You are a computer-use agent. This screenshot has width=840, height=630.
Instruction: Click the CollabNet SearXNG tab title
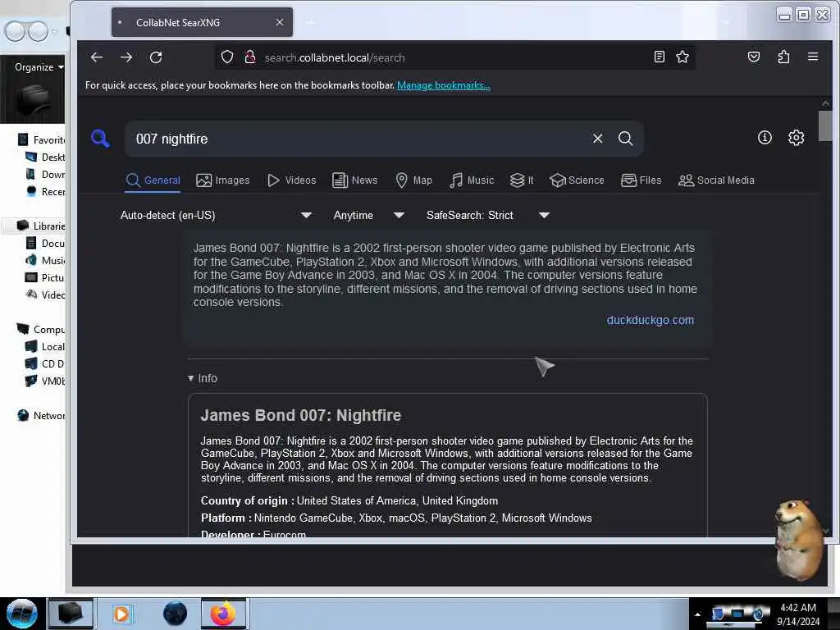178,22
